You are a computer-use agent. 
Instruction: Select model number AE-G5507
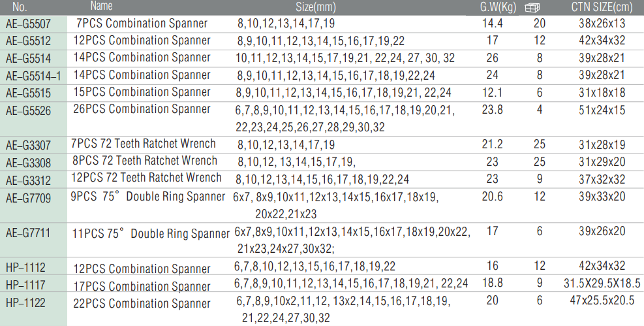pyautogui.click(x=28, y=24)
